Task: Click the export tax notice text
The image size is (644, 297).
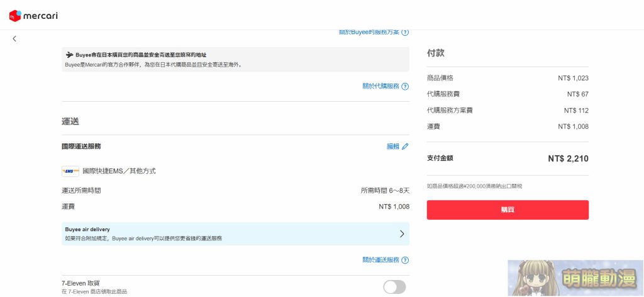Action: click(x=474, y=186)
